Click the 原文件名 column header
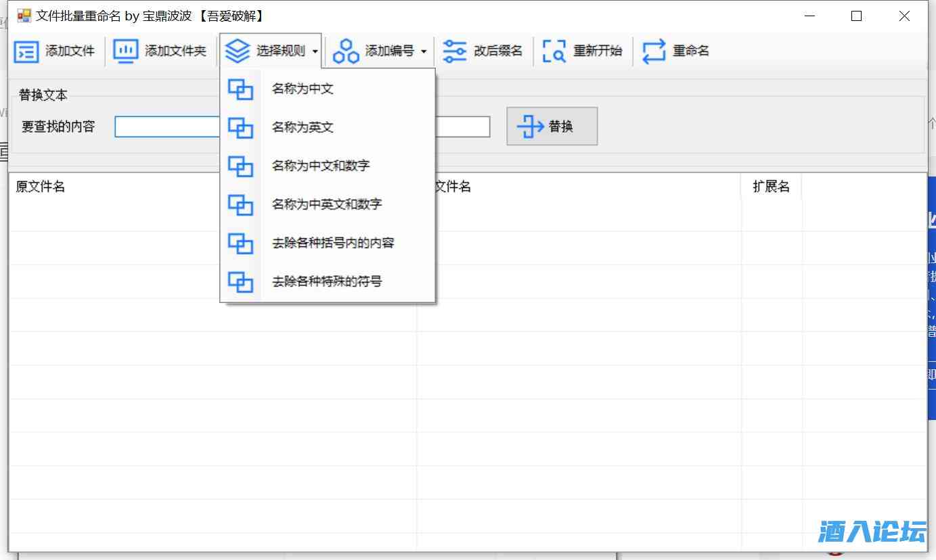 click(41, 187)
